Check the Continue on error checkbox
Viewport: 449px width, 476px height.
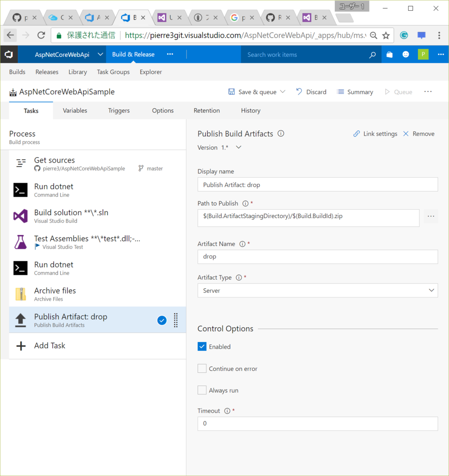point(202,369)
